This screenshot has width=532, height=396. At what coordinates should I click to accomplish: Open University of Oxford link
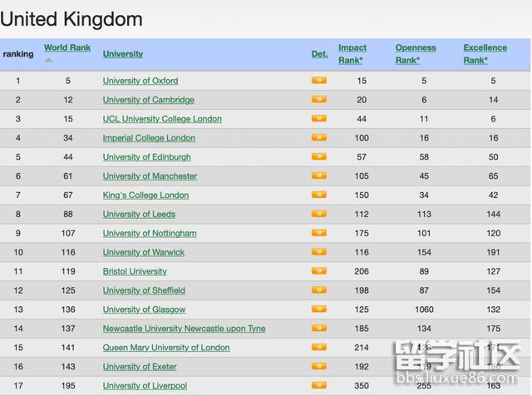click(140, 81)
